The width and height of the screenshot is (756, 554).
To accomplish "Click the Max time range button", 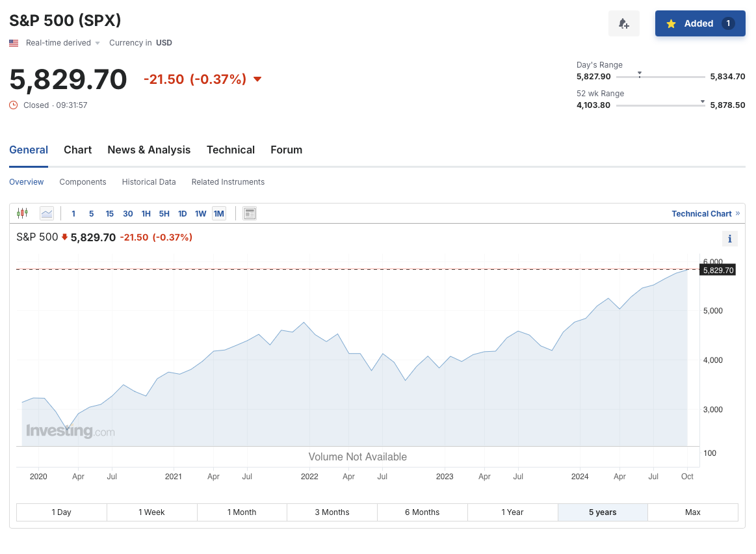I will coord(692,512).
